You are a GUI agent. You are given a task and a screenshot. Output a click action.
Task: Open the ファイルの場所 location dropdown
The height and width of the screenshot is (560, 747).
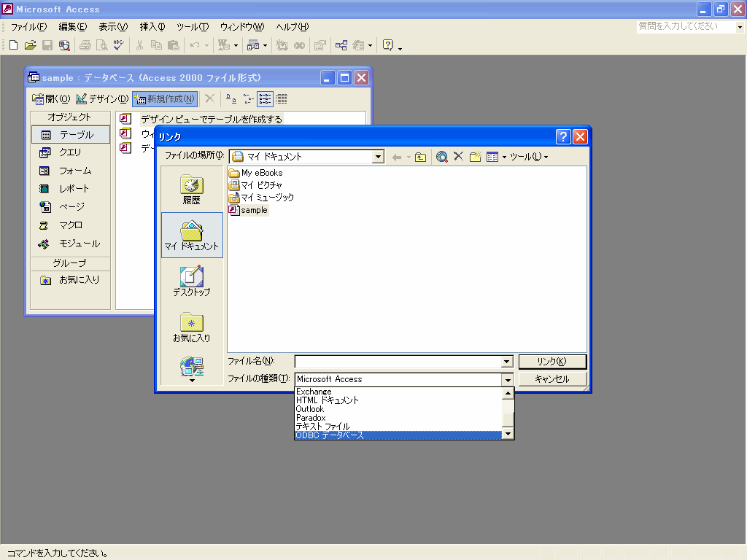pyautogui.click(x=378, y=157)
